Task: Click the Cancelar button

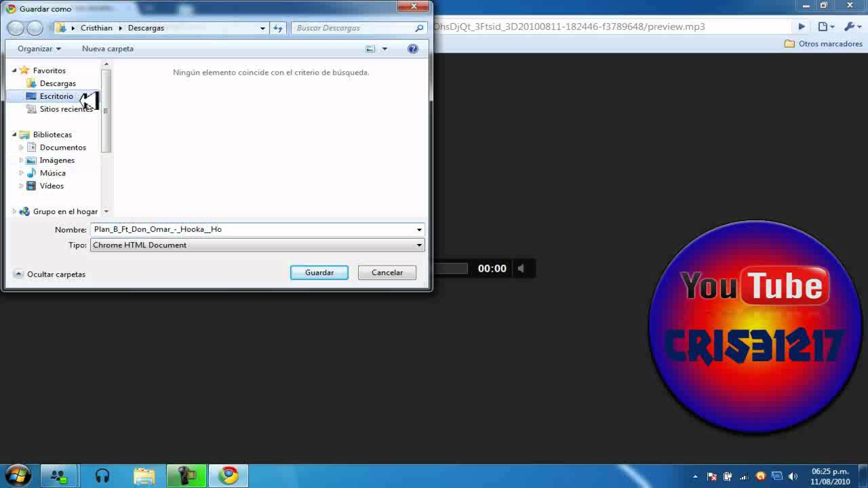Action: pos(387,272)
